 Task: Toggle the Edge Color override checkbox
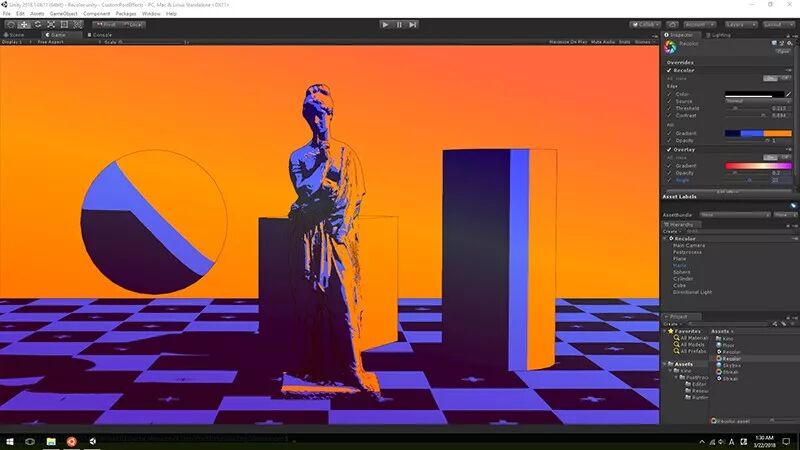[x=670, y=94]
